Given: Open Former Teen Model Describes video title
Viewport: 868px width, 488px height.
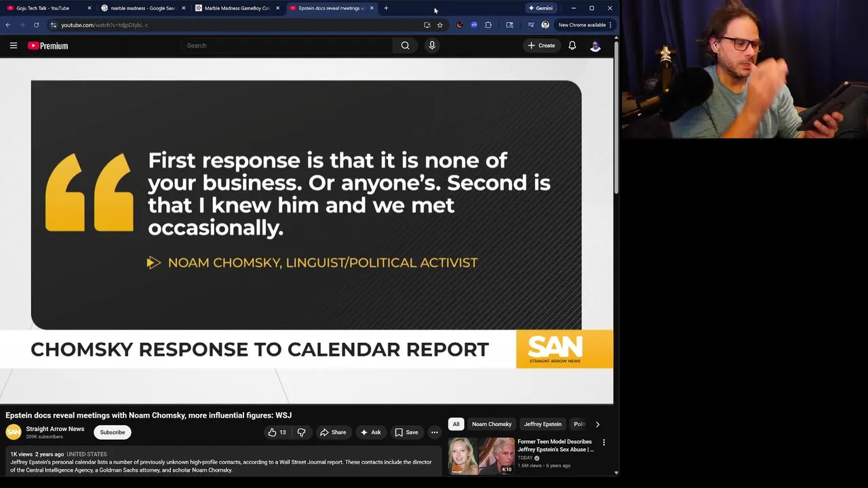Looking at the screenshot, I should click(x=555, y=445).
